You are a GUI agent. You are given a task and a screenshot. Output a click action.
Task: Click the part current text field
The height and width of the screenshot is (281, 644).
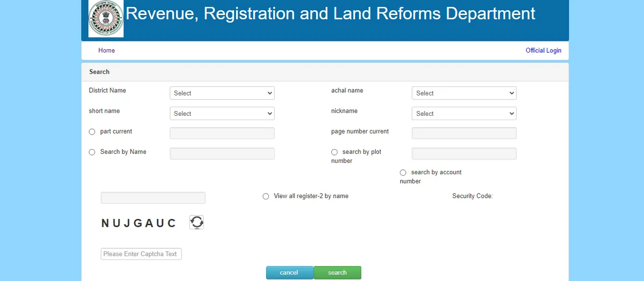[222, 133]
